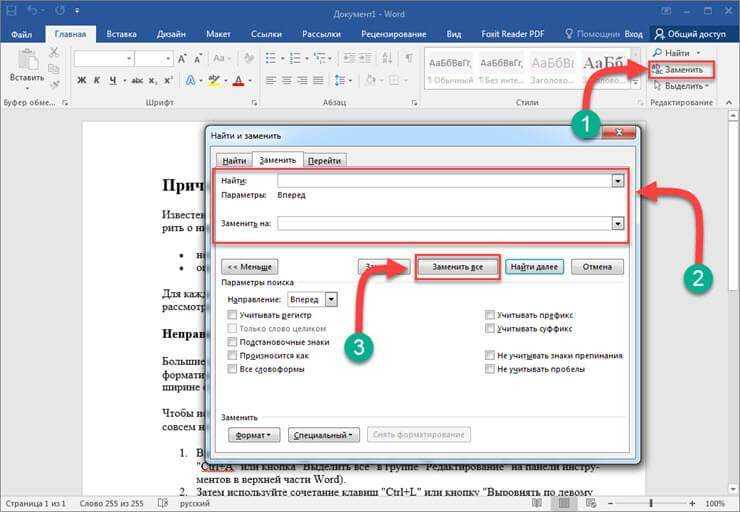Click inside the Найти text field
740x512 pixels.
click(444, 181)
